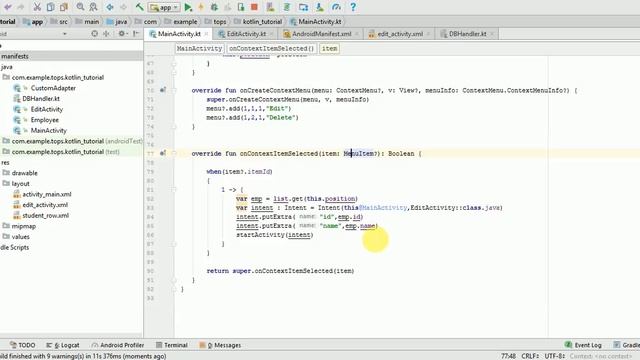
Task: Open Help with the question mark icon
Action: coord(353,7)
